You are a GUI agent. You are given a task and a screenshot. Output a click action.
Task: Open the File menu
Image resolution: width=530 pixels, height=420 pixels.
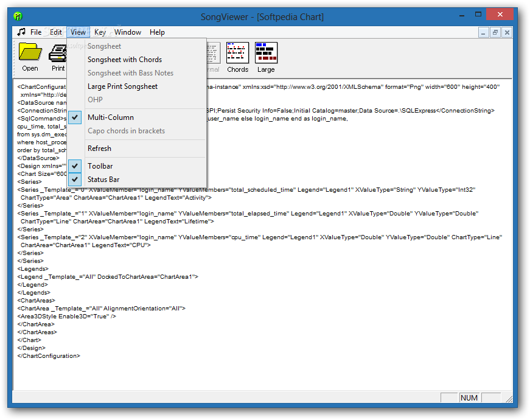(x=36, y=32)
